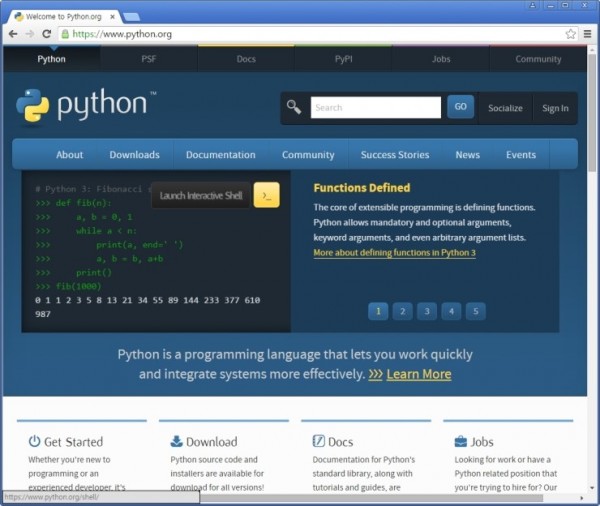Image resolution: width=600 pixels, height=506 pixels.
Task: Click horizontal scrollbar right arrow
Action: tap(582, 498)
